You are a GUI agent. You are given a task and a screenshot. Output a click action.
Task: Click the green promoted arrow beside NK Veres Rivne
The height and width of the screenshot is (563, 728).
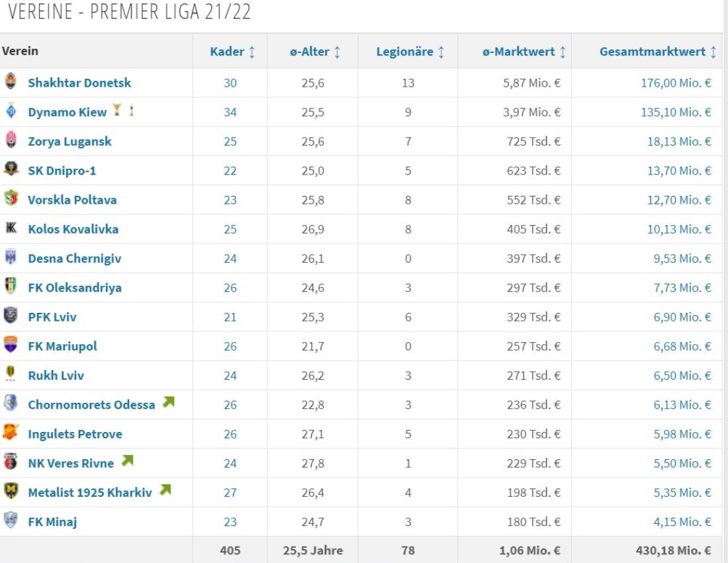coord(127,460)
